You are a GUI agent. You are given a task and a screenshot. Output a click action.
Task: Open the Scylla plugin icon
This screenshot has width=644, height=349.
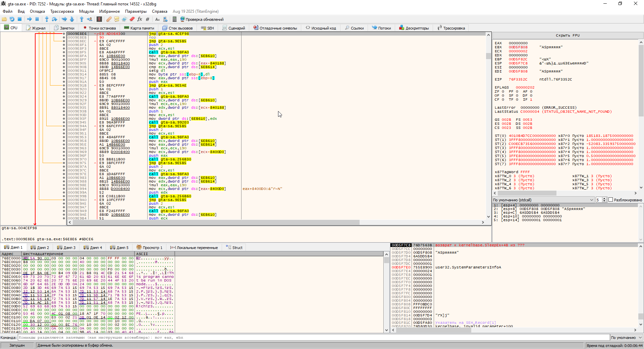(x=99, y=19)
